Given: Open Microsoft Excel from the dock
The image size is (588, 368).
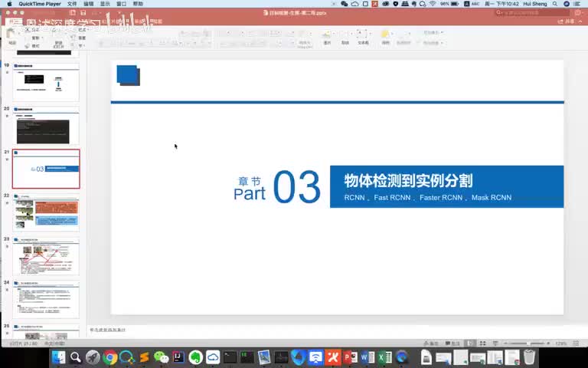Looking at the screenshot, I should tap(385, 357).
